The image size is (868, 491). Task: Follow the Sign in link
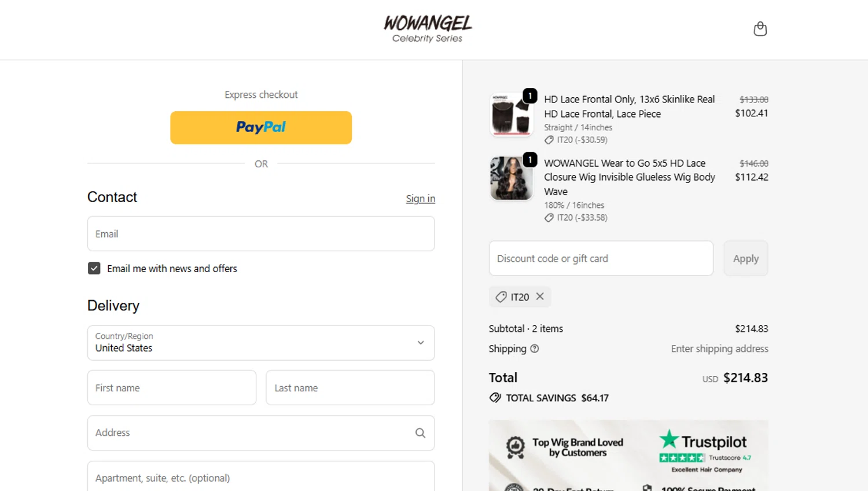421,199
